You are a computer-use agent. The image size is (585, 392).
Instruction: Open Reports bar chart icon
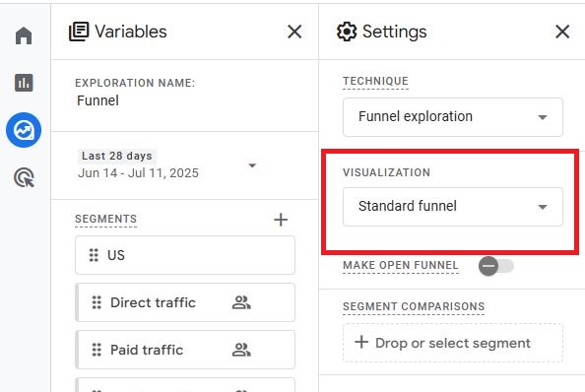tap(24, 83)
